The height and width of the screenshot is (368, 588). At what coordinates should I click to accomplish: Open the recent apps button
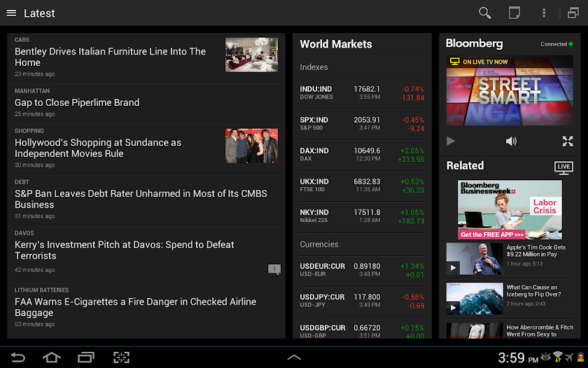(x=86, y=357)
